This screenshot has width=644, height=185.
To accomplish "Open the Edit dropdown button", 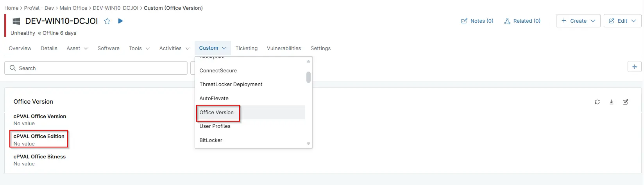I will 622,21.
